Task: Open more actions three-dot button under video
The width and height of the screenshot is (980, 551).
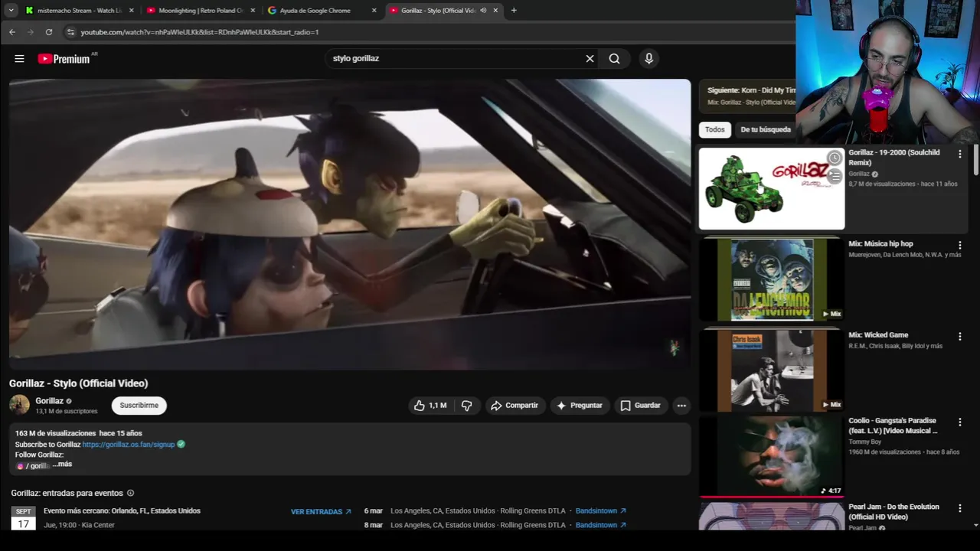Action: click(681, 406)
